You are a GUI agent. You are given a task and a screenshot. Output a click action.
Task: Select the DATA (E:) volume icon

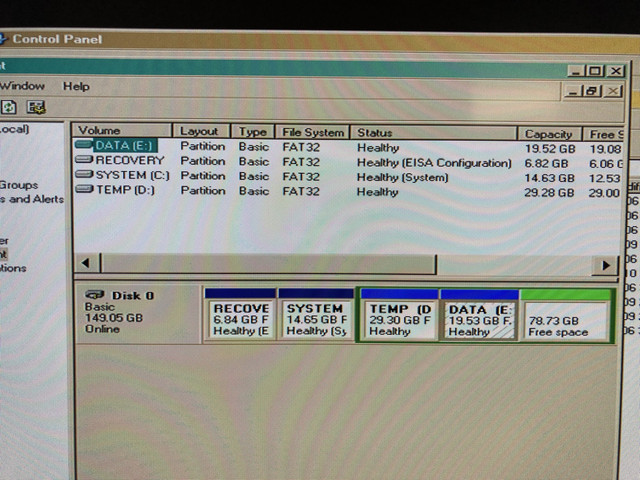coord(84,144)
